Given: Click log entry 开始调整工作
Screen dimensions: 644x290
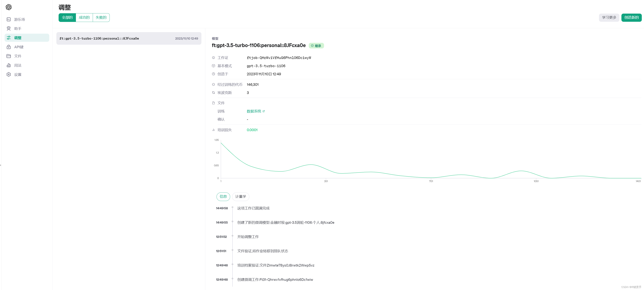Looking at the screenshot, I should coord(248,237).
